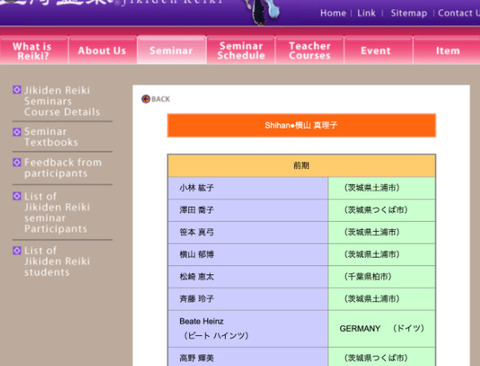Open the Sitemap link
This screenshot has height=366, width=480.
coord(409,13)
